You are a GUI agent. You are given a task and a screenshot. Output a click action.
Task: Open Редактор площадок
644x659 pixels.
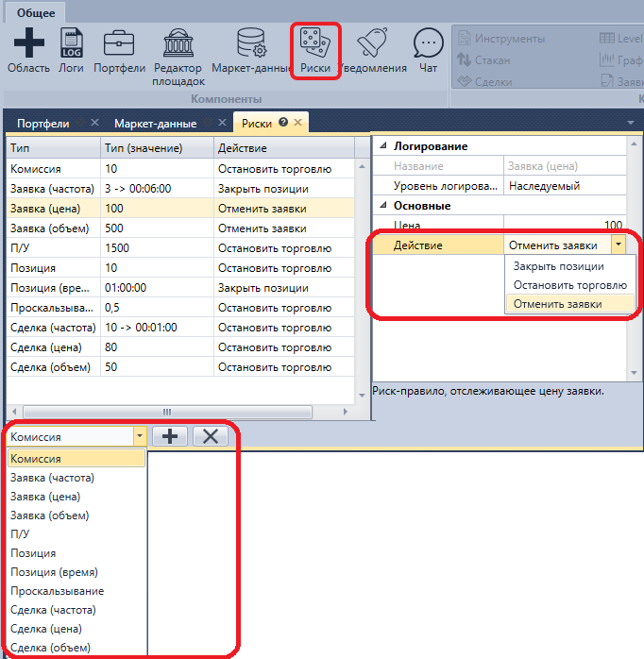[178, 57]
